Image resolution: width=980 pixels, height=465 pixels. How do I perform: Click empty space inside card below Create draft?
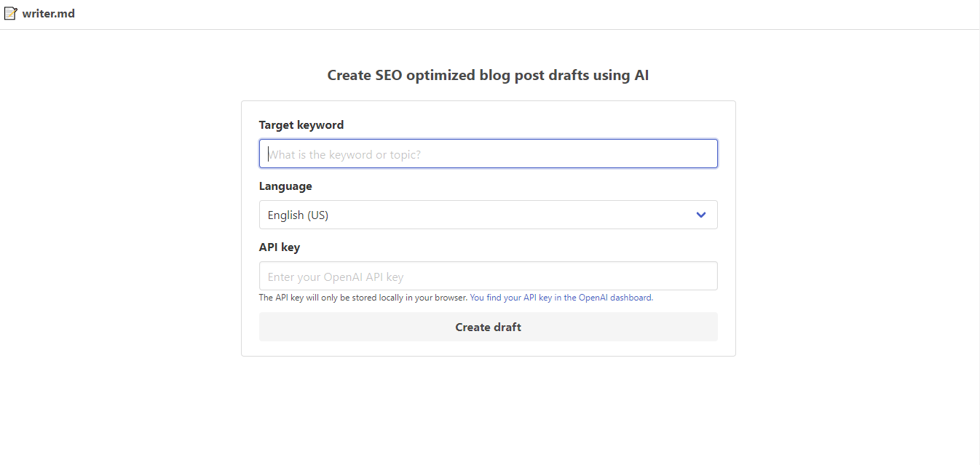[x=488, y=349]
